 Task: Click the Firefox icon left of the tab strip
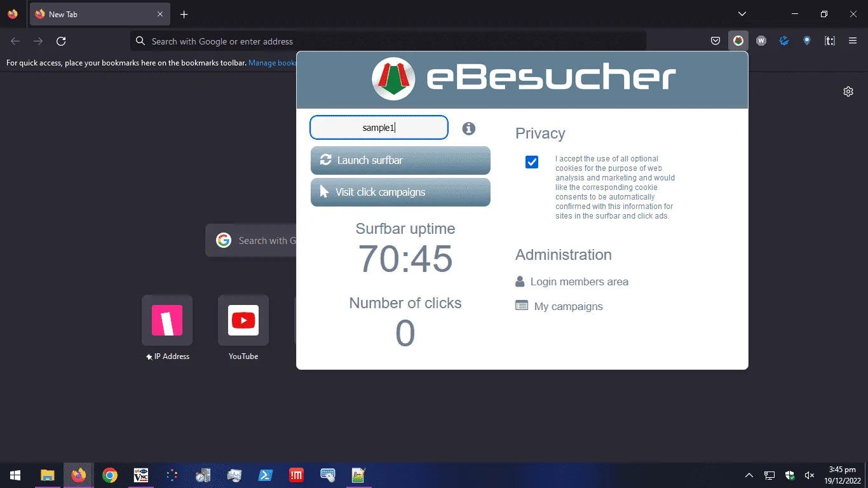pyautogui.click(x=13, y=14)
